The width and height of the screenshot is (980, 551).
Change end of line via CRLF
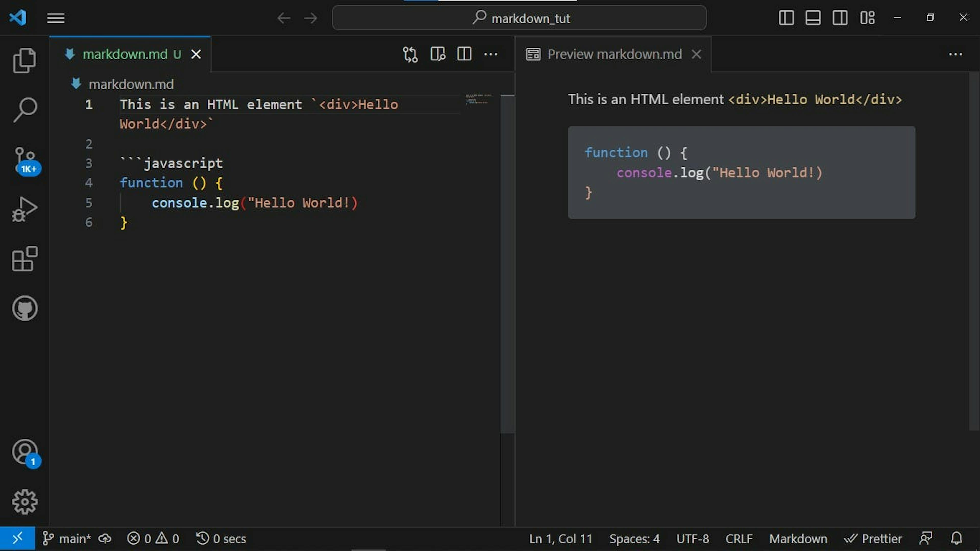coord(739,538)
